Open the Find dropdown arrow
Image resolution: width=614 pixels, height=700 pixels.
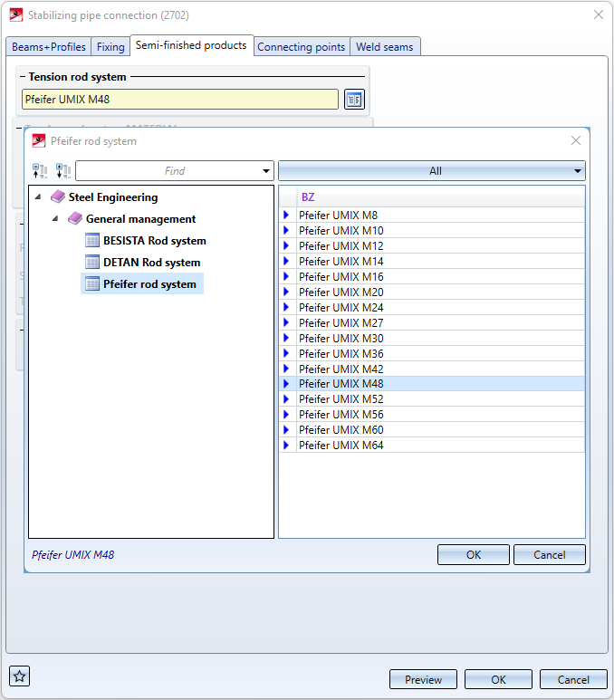[x=266, y=171]
